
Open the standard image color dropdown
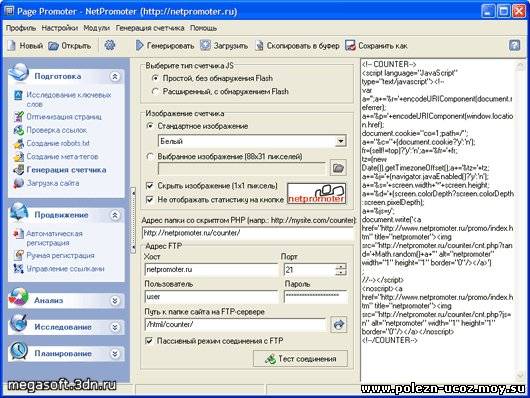point(341,141)
